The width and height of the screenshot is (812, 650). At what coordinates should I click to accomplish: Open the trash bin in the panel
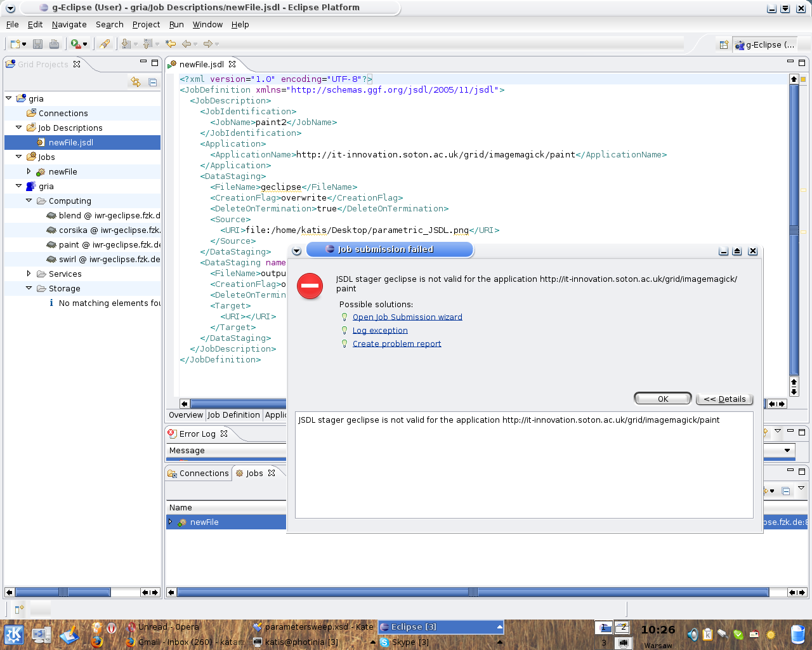tap(799, 634)
